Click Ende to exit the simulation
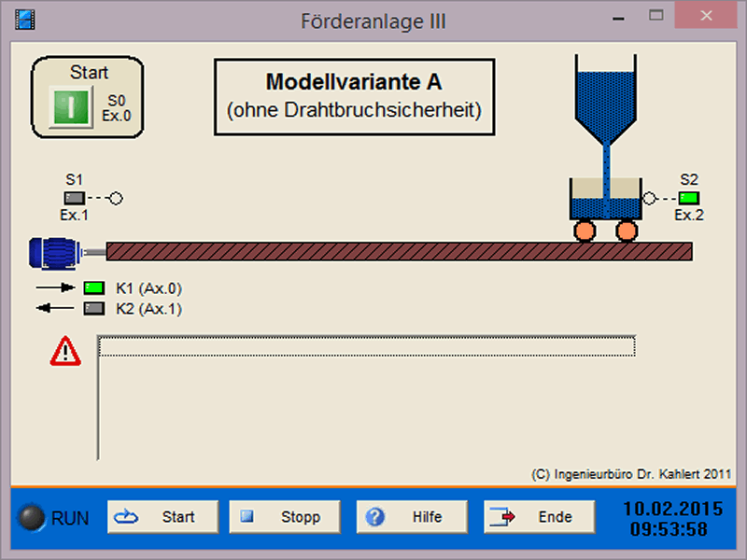 541,517
